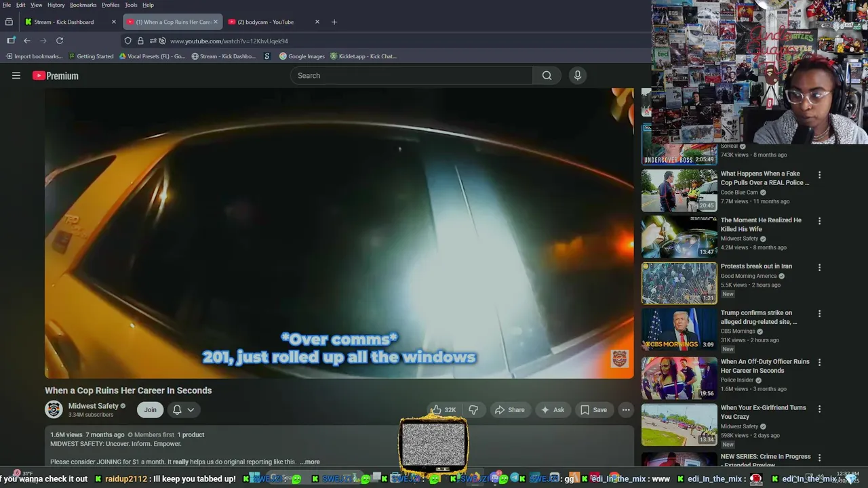Open the View menu
Image resolution: width=868 pixels, height=488 pixels.
(37, 5)
